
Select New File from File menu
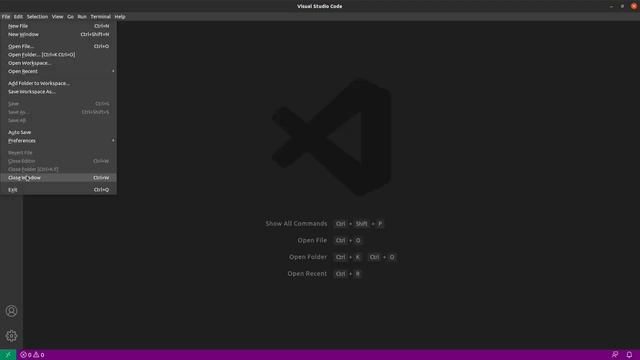pos(58,26)
